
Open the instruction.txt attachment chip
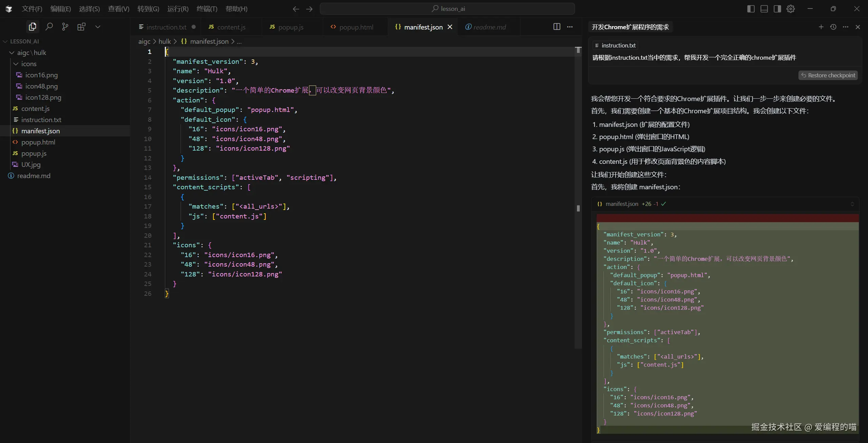(615, 45)
